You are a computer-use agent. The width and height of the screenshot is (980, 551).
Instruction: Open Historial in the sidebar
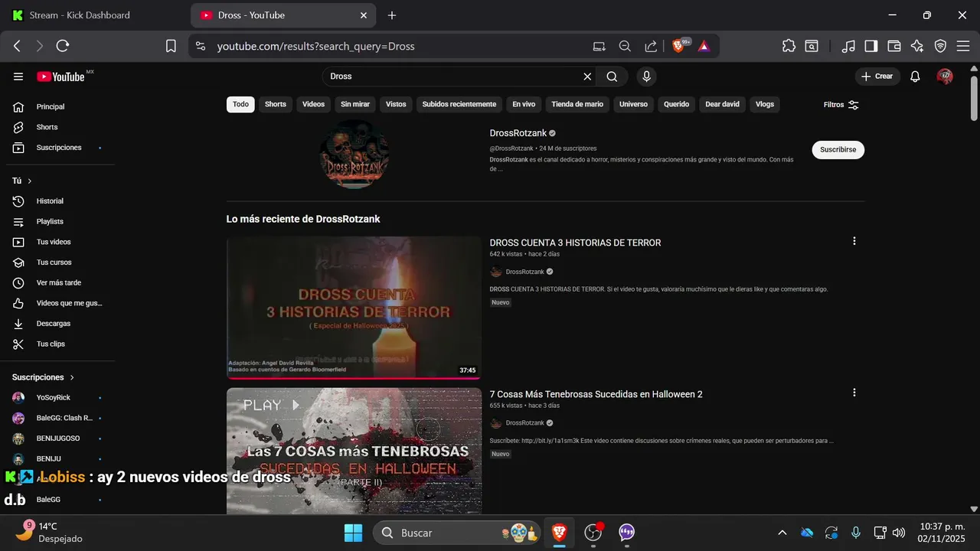tap(57, 201)
